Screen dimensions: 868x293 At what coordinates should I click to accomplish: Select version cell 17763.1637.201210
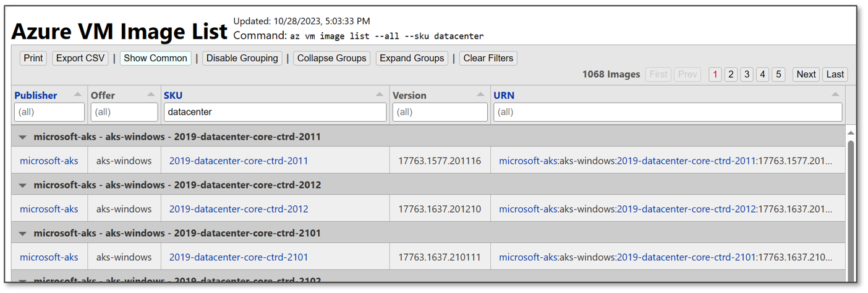(x=440, y=209)
